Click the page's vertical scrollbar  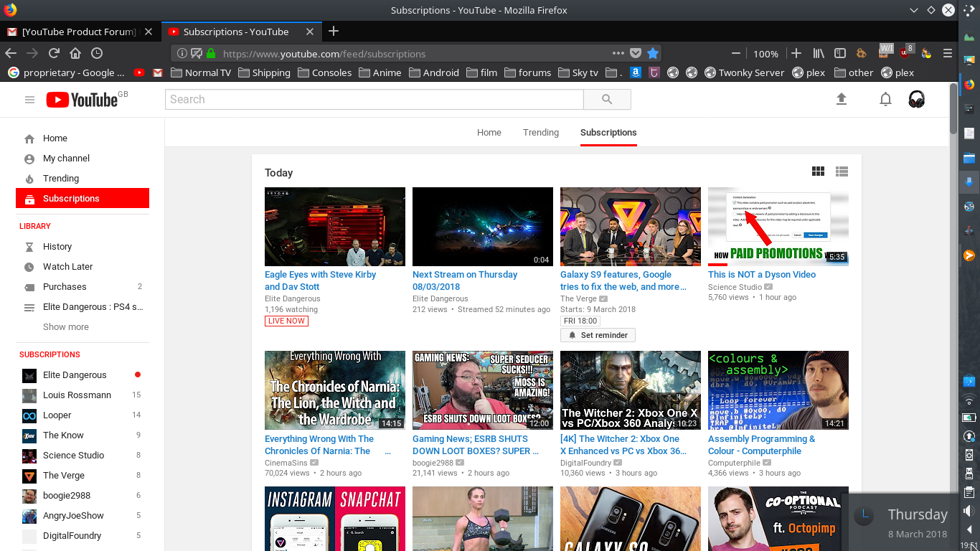[953, 108]
